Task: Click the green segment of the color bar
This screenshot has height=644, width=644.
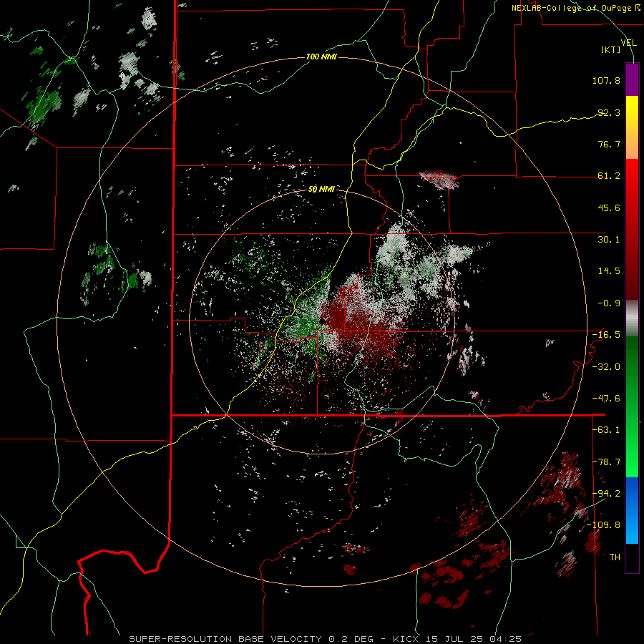Action: (x=632, y=406)
